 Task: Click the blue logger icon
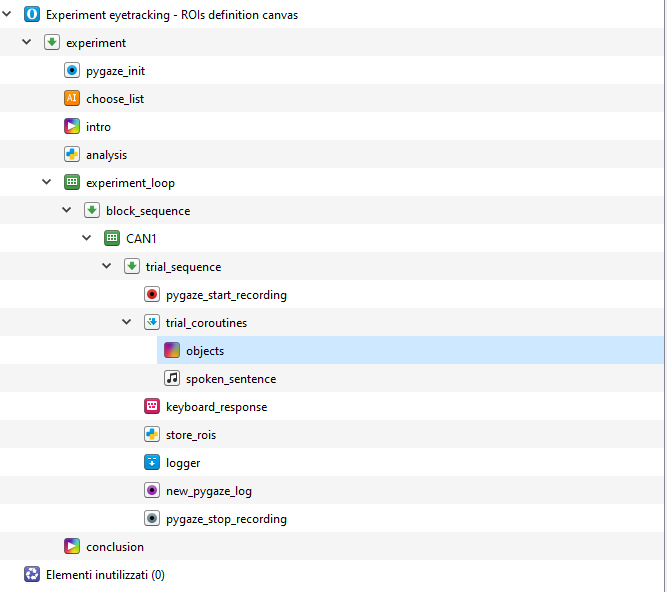[x=152, y=463]
